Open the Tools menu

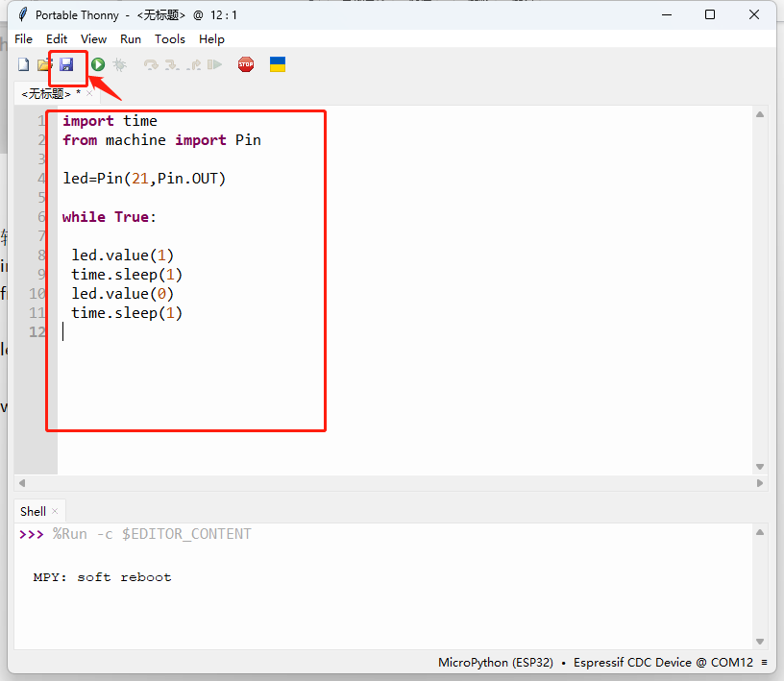click(169, 39)
